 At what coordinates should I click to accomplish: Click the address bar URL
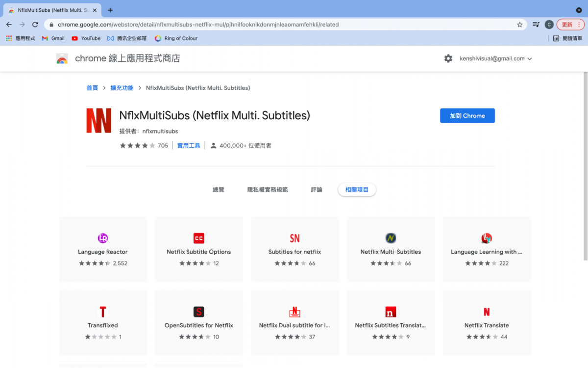point(198,25)
